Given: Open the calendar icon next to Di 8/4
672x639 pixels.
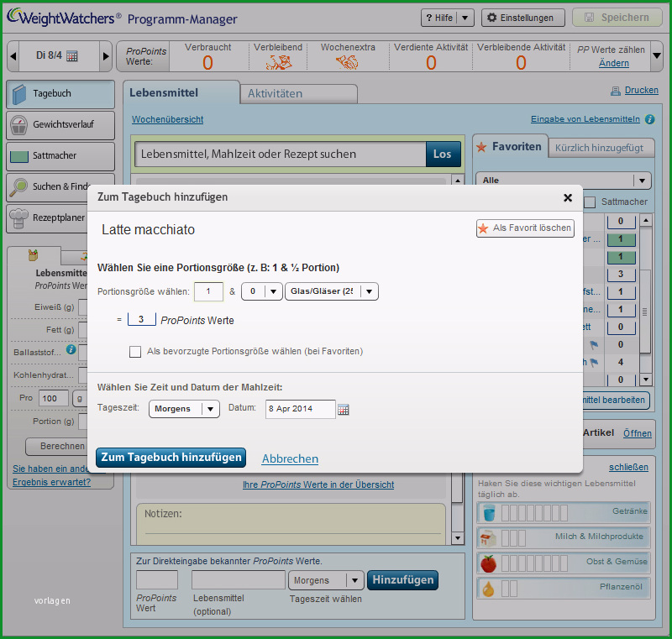Looking at the screenshot, I should pyautogui.click(x=72, y=56).
